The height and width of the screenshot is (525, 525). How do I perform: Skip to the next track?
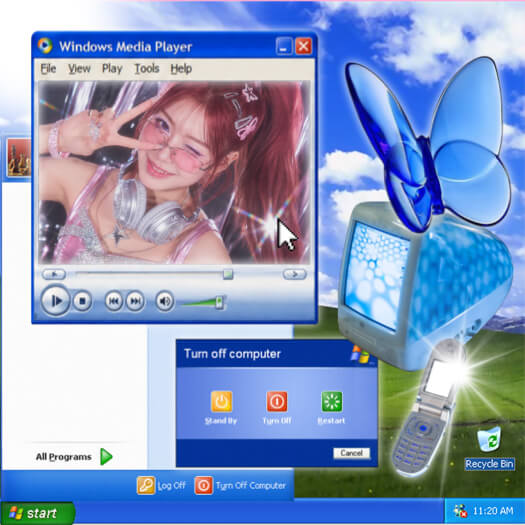pyautogui.click(x=135, y=301)
